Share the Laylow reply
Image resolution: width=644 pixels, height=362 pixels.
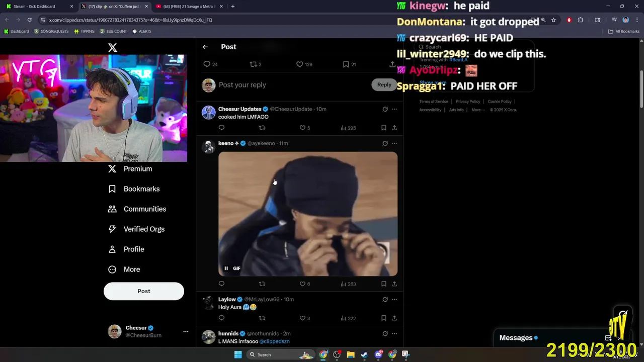(394, 318)
